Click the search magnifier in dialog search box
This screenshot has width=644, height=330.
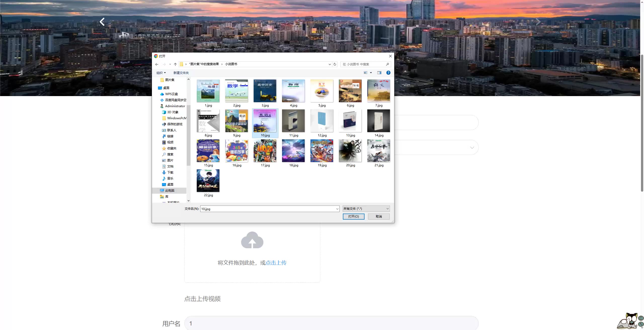click(x=387, y=64)
